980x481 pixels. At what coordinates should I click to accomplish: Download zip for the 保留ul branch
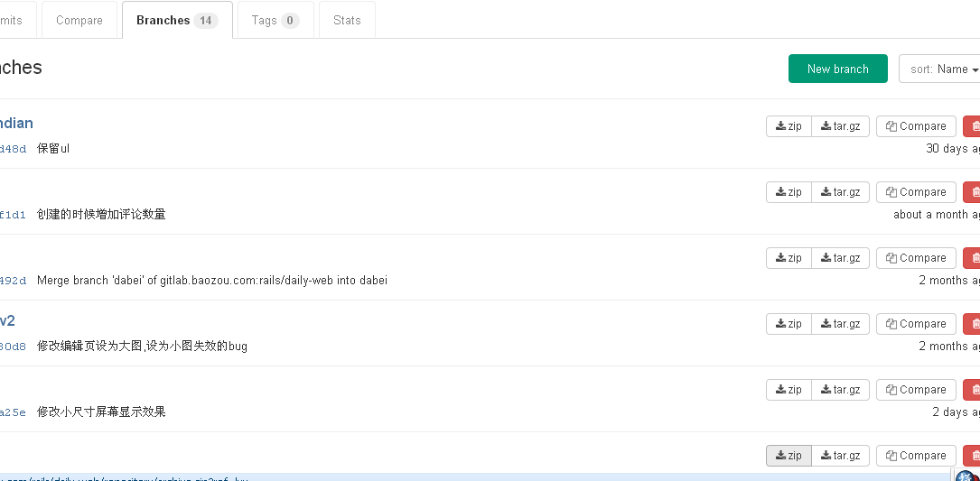coord(789,126)
